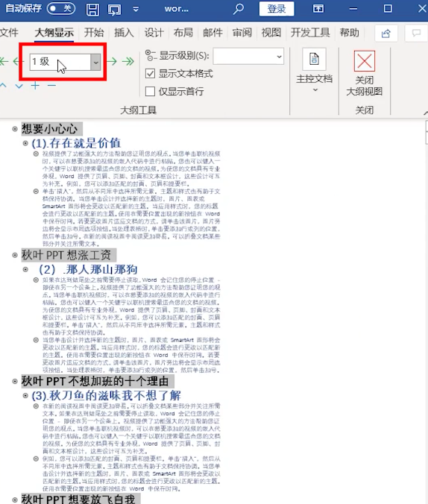Click the Move Up chevron icon
This screenshot has height=504, width=428.
click(3, 86)
